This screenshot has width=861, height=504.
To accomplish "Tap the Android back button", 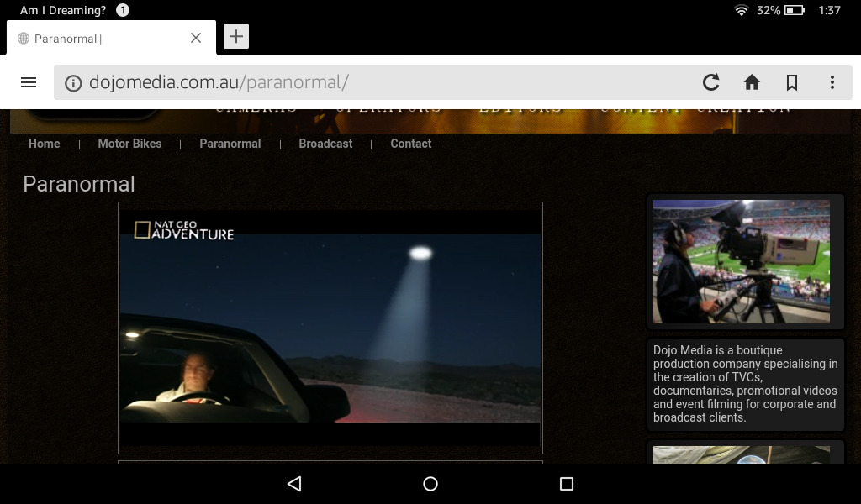I will (x=294, y=484).
